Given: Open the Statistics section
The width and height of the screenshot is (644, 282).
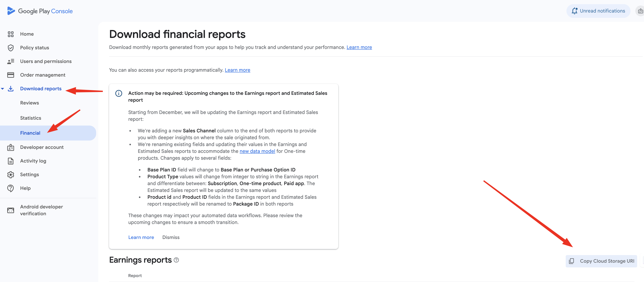Looking at the screenshot, I should point(31,118).
